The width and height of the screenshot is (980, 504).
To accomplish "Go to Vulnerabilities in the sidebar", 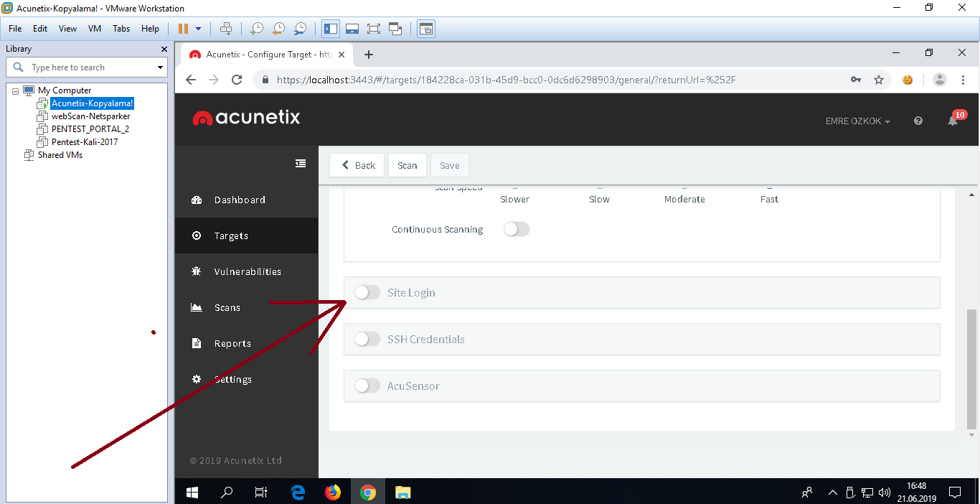I will [x=247, y=272].
